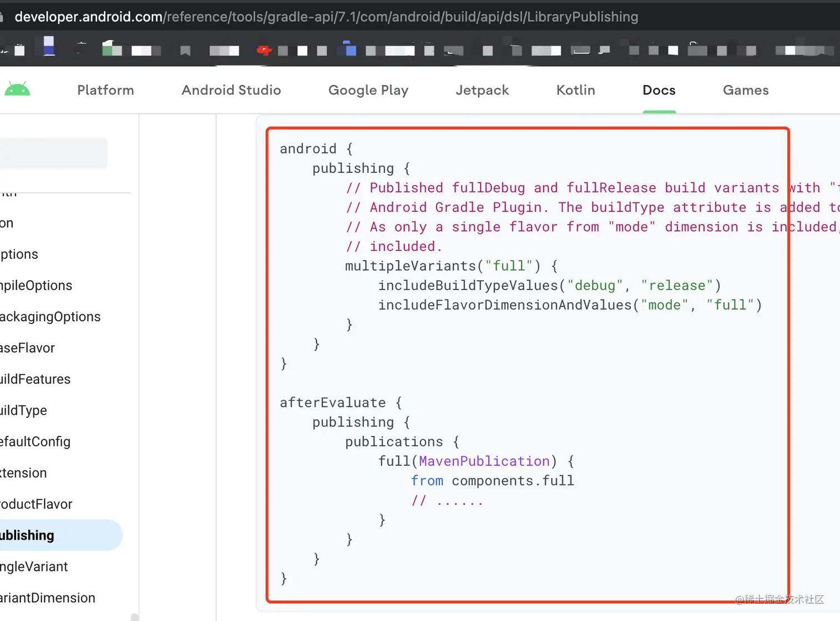Open the ...mpileOptions sidebar link
840x621 pixels.
coord(36,285)
